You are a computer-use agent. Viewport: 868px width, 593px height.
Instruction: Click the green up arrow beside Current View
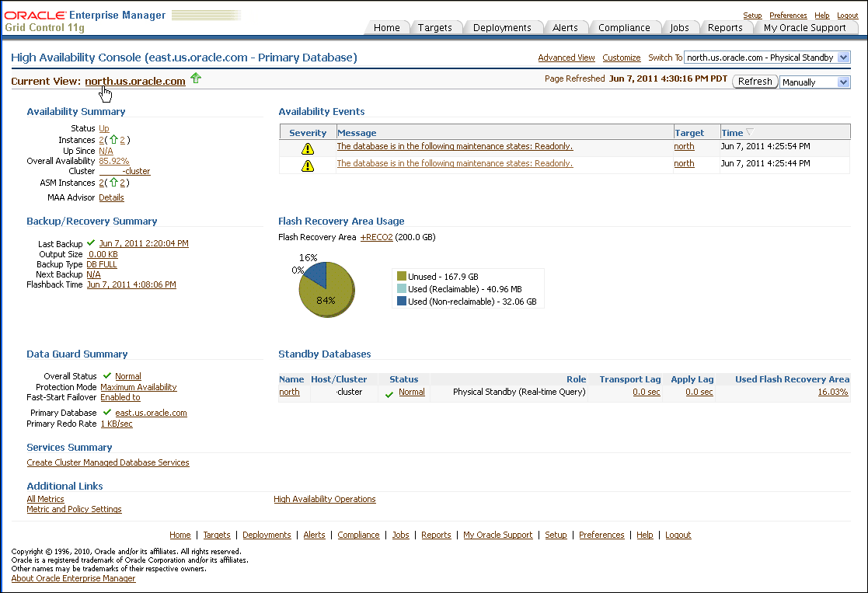[196, 78]
